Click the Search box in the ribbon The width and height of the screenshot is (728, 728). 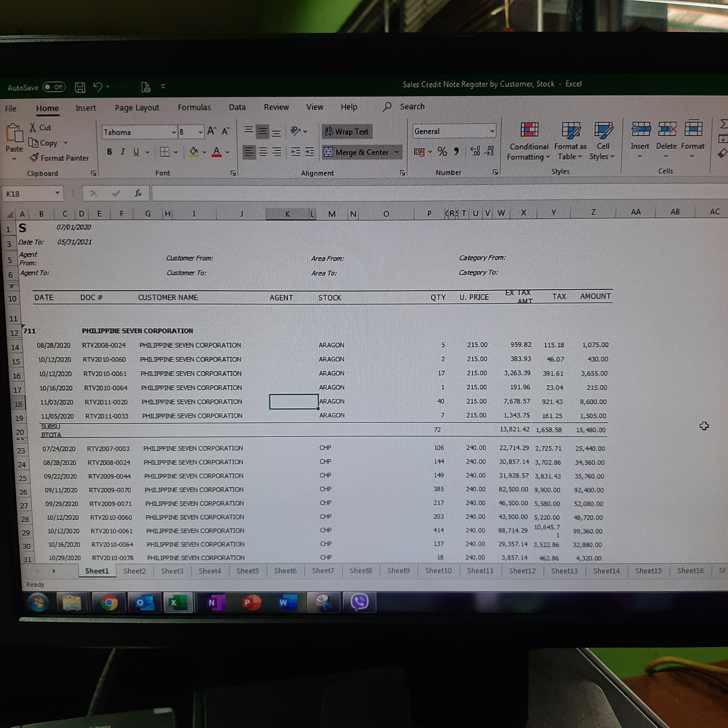(x=412, y=107)
